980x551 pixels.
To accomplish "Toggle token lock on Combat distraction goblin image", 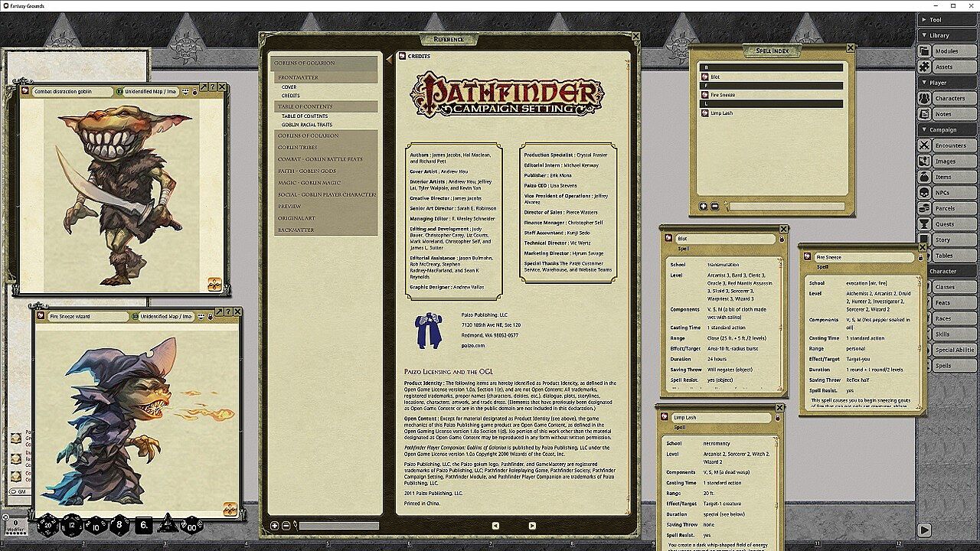I will (x=194, y=91).
